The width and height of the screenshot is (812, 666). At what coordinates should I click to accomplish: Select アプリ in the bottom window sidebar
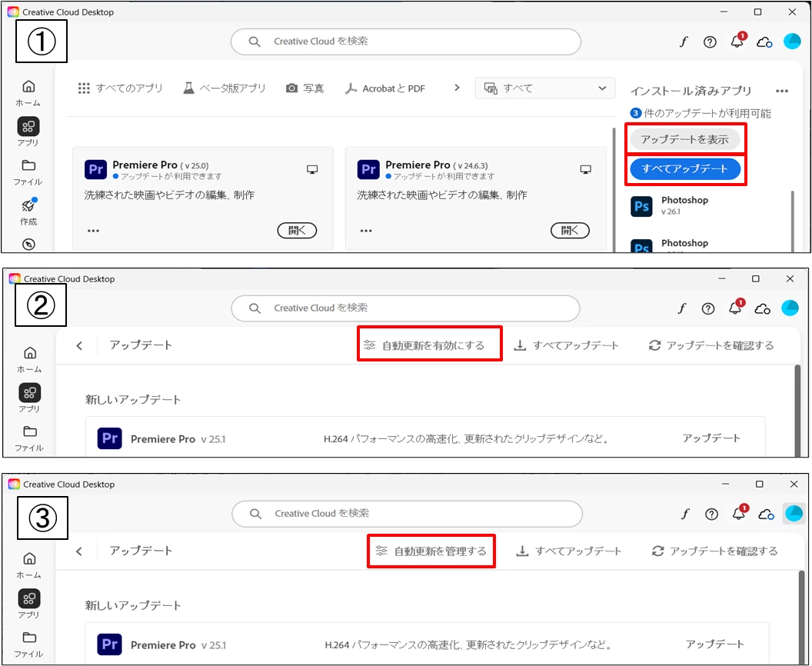point(29,604)
